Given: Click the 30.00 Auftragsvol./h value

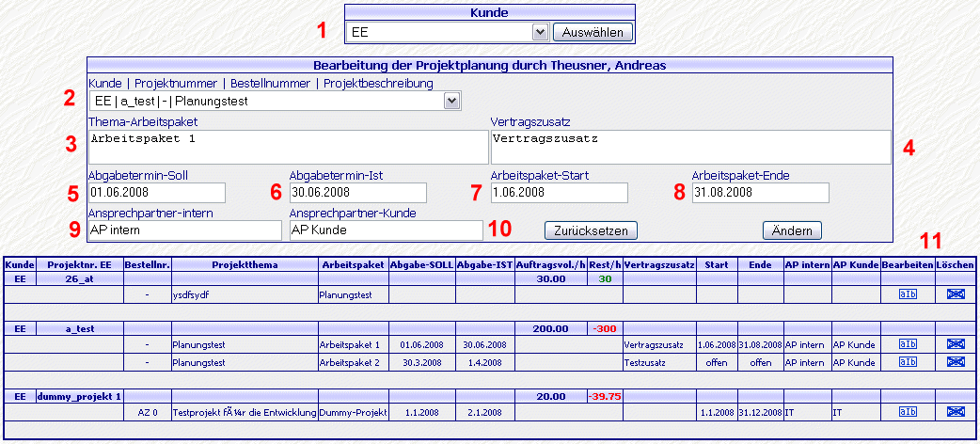Looking at the screenshot, I should coord(550,278).
